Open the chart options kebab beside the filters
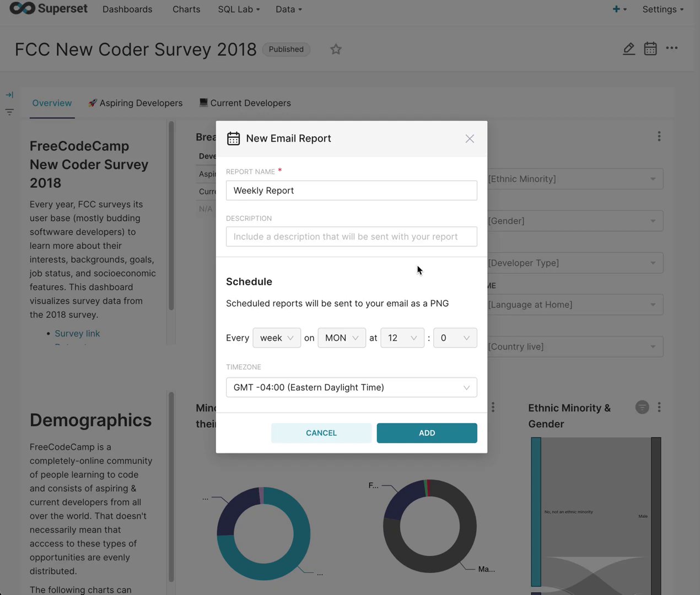Viewport: 700px width, 595px height. tap(659, 136)
